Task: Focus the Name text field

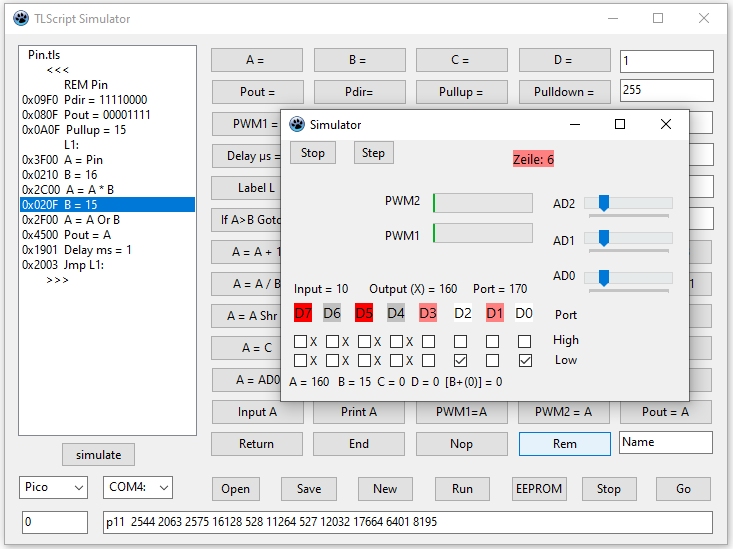Action: tap(665, 442)
